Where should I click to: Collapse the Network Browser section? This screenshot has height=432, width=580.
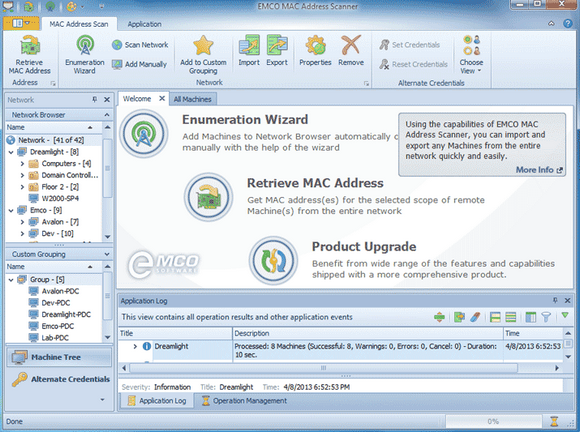(x=107, y=115)
